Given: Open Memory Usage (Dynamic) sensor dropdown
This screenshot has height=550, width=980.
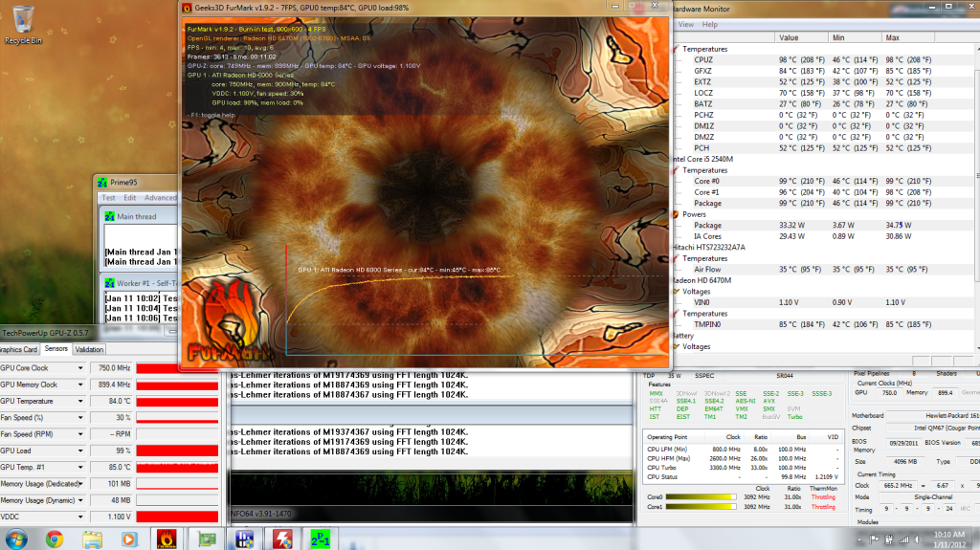Looking at the screenshot, I should [80, 500].
